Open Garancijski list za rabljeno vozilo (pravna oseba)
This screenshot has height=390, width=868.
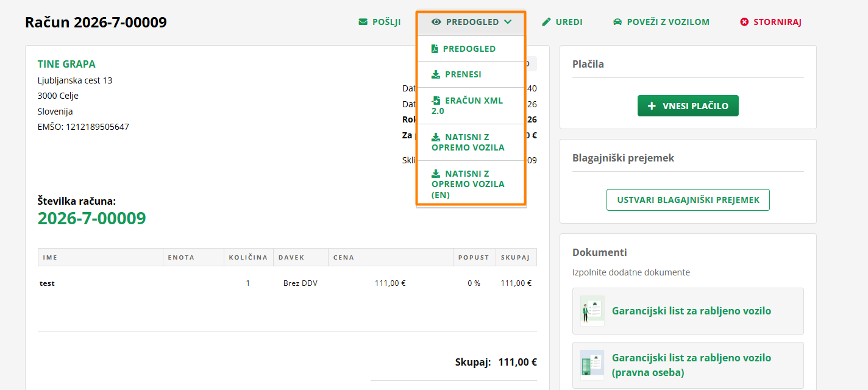688,366
